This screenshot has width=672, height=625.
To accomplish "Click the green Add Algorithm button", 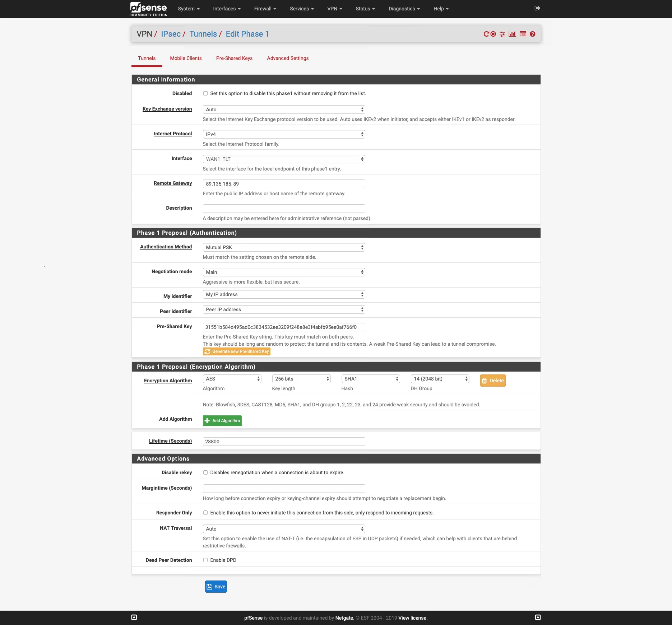I will coord(222,420).
